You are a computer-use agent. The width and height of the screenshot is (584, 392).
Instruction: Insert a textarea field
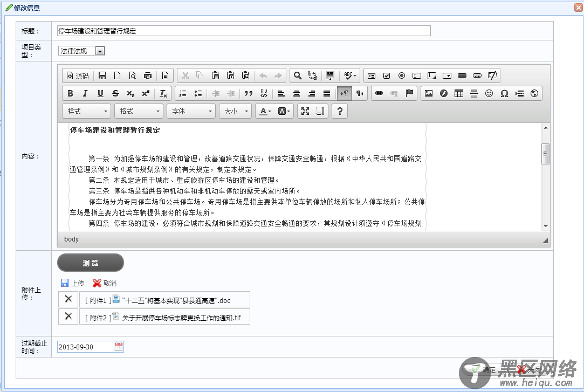point(432,75)
